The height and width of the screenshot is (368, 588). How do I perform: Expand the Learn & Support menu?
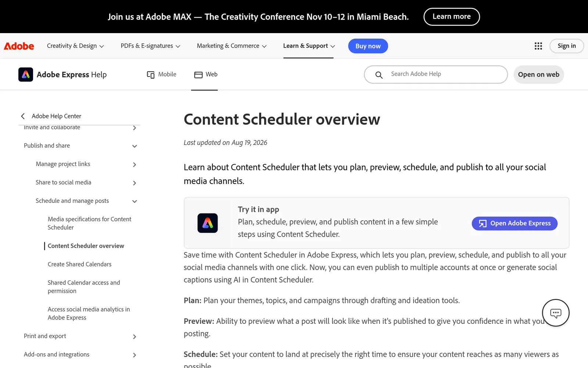pyautogui.click(x=309, y=46)
